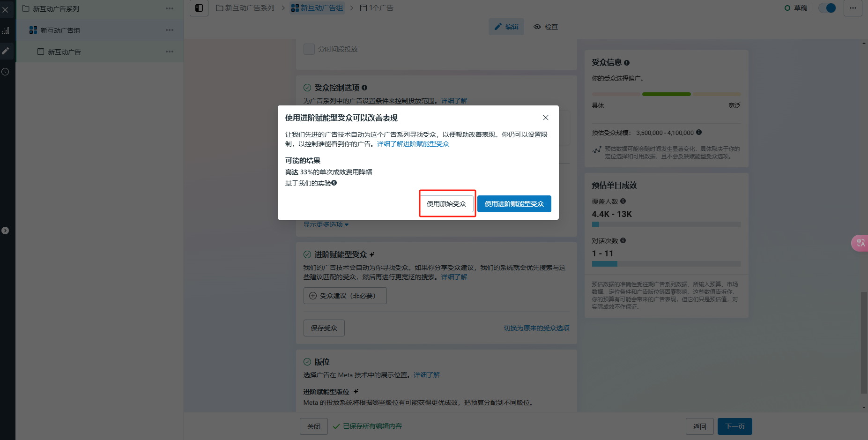Click the audience breadth meter bar

point(666,94)
